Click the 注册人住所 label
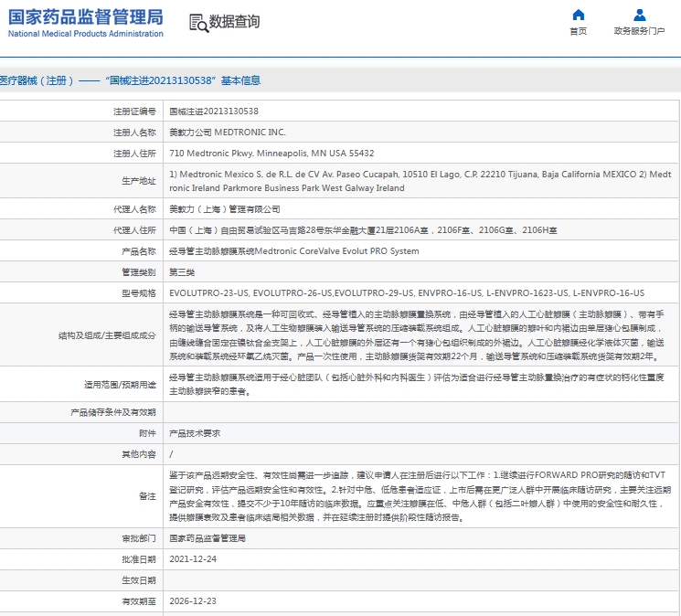This screenshot has width=681, height=616. click(134, 154)
